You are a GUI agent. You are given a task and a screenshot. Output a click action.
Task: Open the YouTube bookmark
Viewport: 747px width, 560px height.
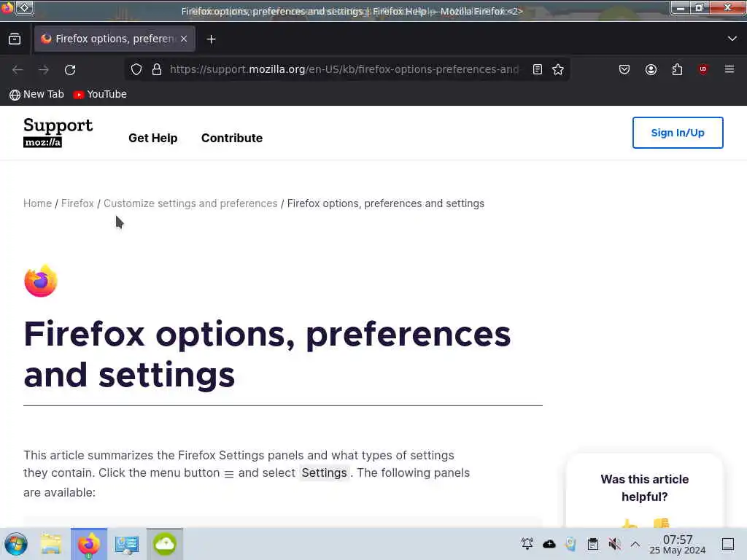[100, 94]
